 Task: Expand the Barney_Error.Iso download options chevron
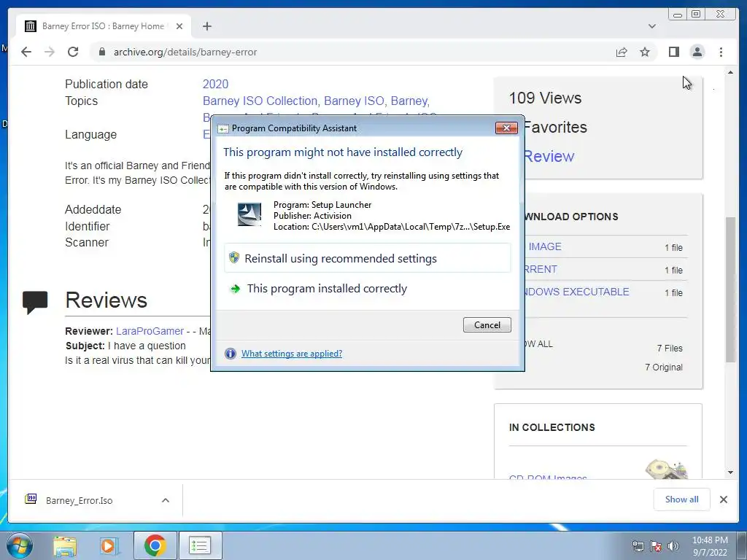[x=166, y=500]
